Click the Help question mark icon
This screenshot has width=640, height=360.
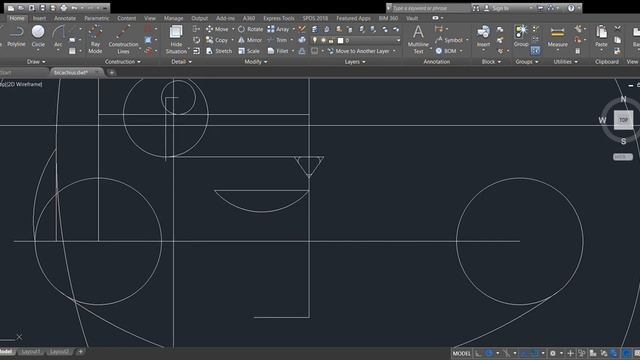click(571, 8)
